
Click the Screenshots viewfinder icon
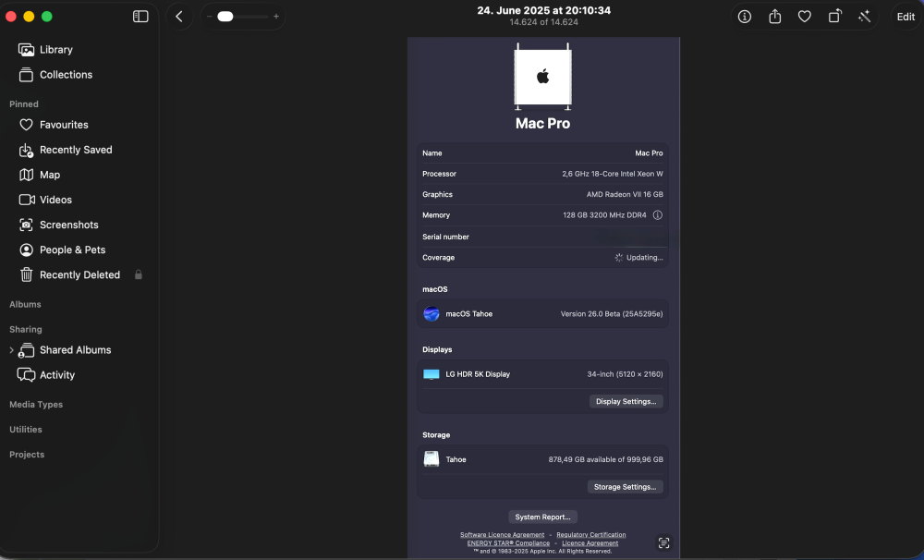click(x=26, y=225)
